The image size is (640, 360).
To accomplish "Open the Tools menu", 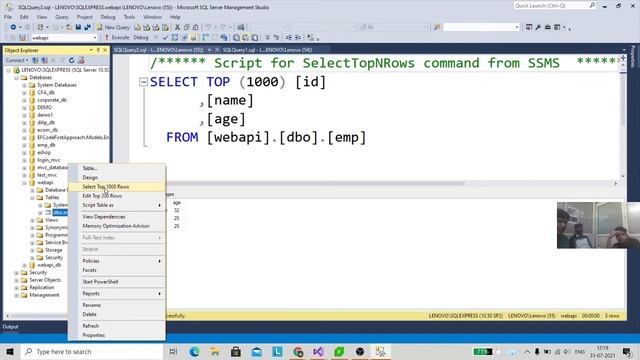I will click(129, 17).
